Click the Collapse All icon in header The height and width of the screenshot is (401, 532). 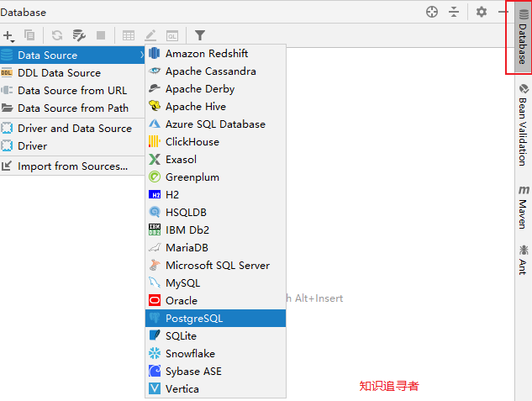(454, 13)
